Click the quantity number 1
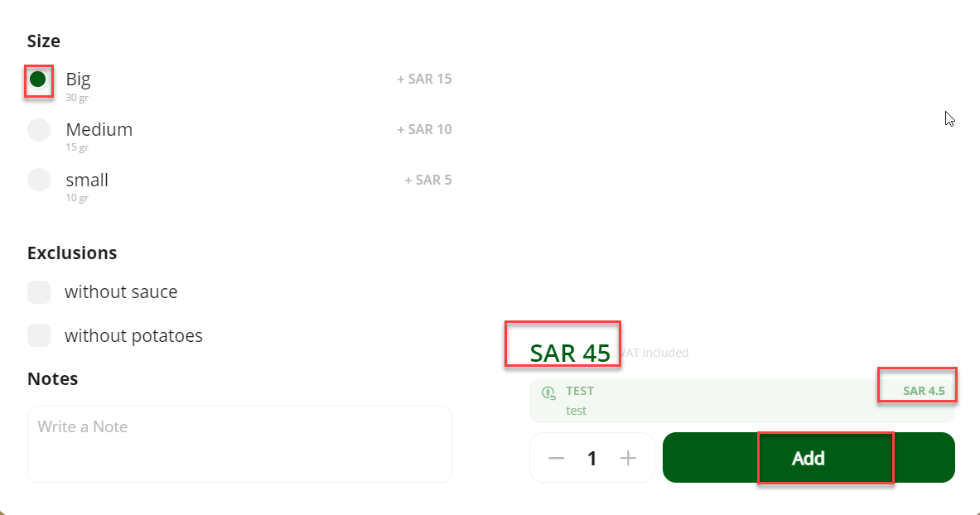 coord(591,458)
